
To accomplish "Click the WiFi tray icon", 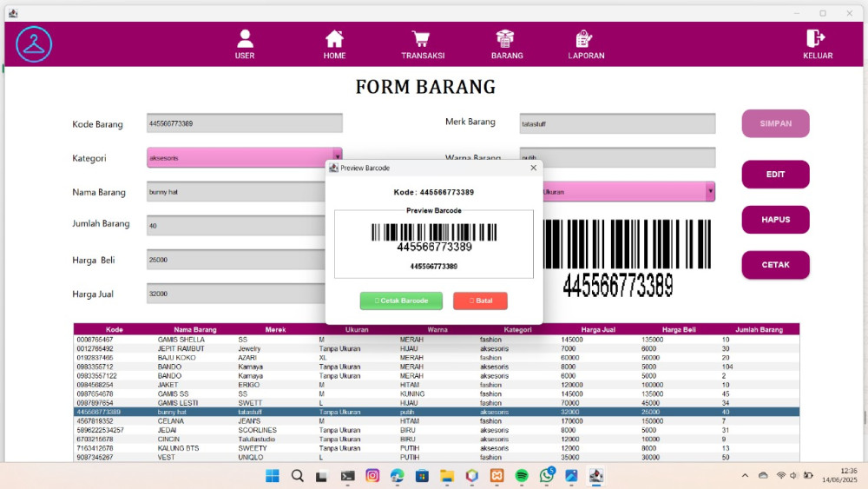I will (x=780, y=475).
